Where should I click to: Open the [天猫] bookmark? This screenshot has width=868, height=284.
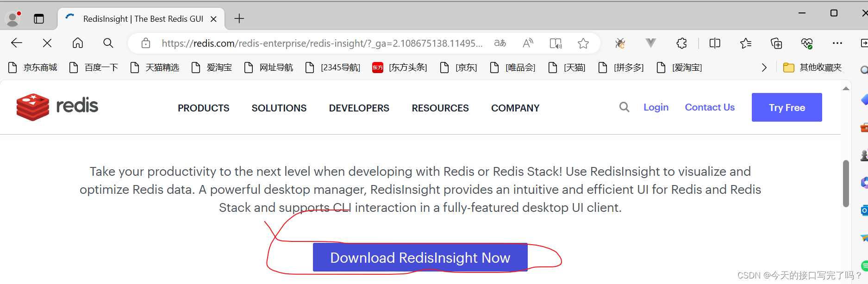(567, 68)
